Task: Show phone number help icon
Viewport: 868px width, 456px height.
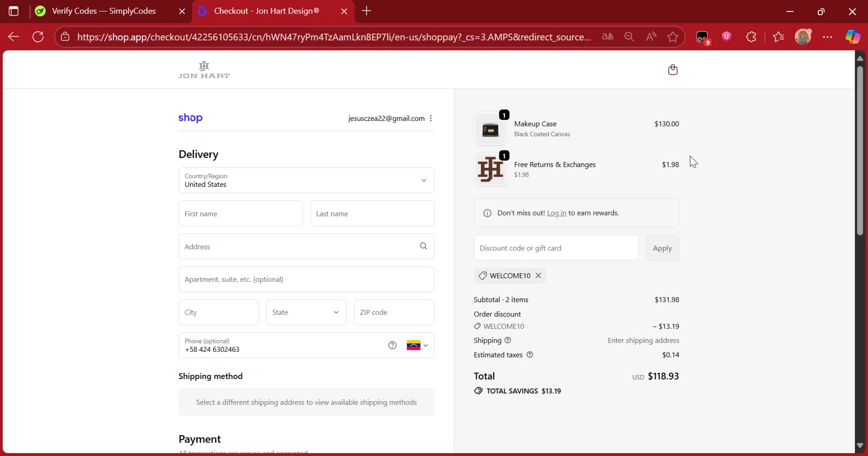Action: [392, 345]
